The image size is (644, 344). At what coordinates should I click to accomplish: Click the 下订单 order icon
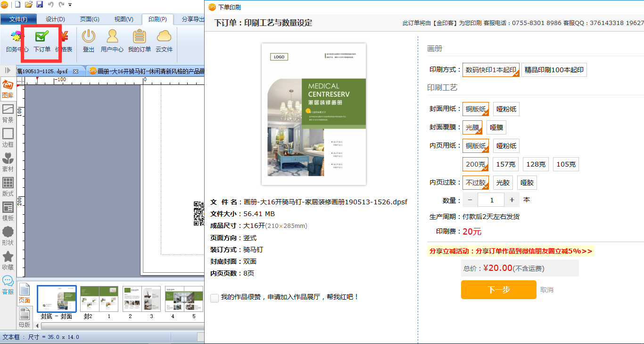[x=42, y=41]
